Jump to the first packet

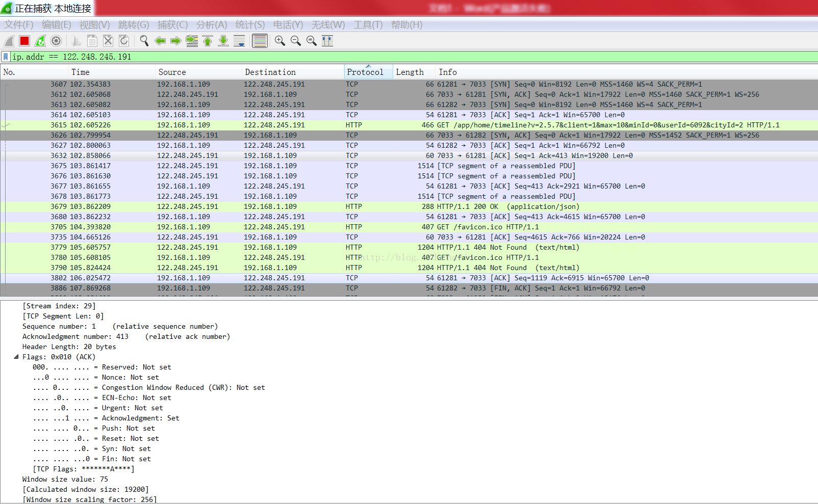[x=208, y=41]
